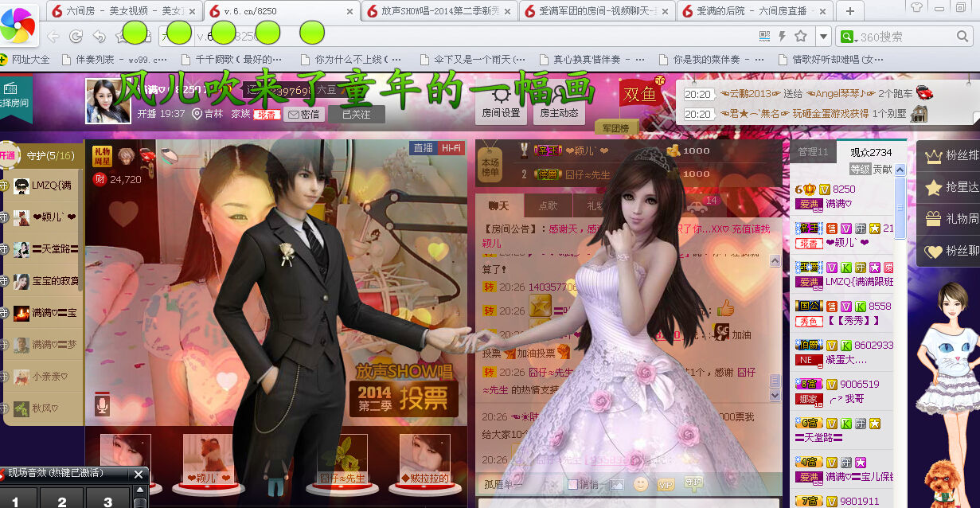Click the image icon in chat toolbar

tap(616, 483)
